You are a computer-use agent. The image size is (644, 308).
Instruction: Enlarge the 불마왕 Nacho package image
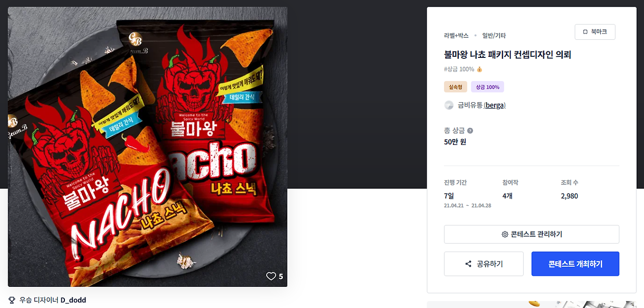(147, 147)
